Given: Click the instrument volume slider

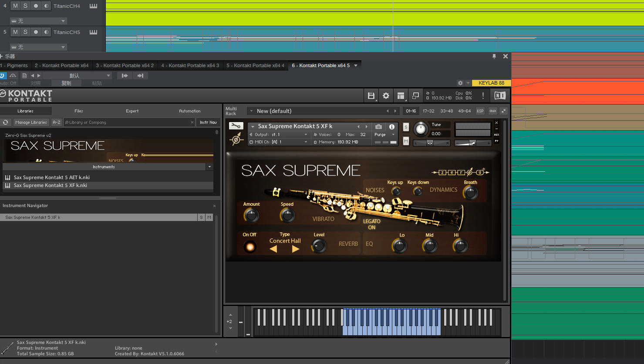Looking at the screenshot, I should (x=473, y=143).
